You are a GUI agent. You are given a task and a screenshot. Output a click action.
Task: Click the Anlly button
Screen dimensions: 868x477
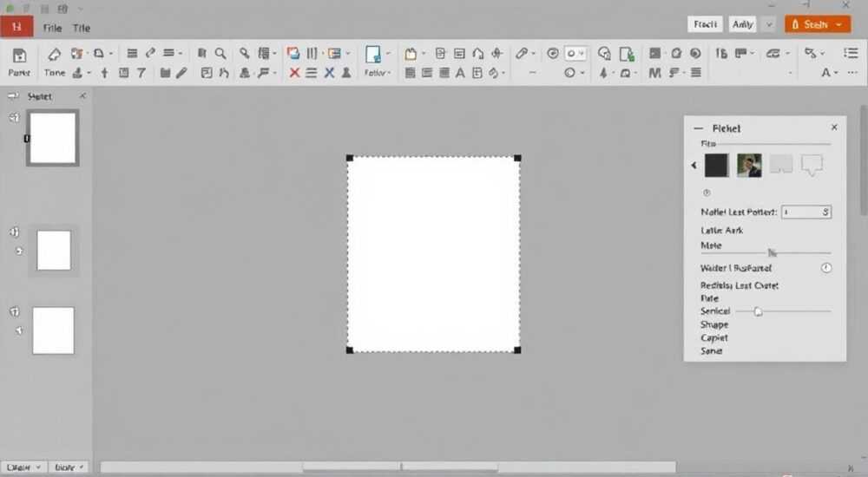[x=742, y=24]
